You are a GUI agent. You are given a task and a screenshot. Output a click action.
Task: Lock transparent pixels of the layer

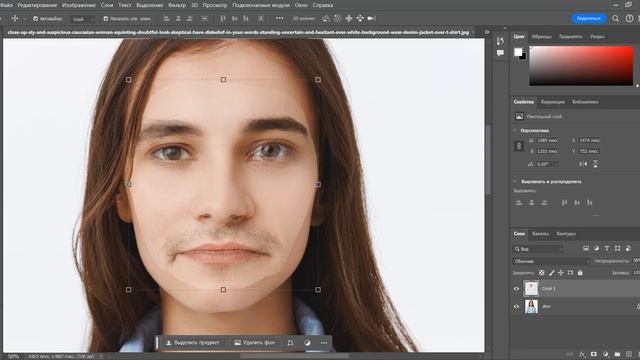pos(542,273)
